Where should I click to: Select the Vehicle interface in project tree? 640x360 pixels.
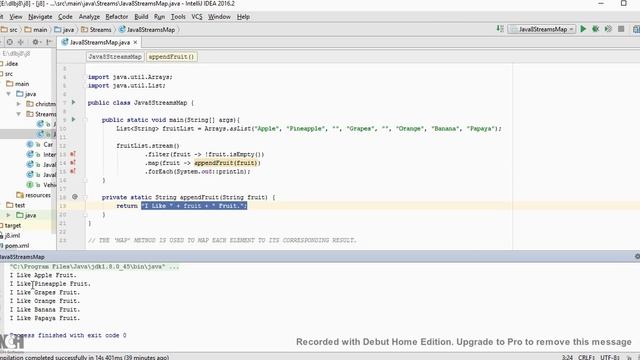41,185
